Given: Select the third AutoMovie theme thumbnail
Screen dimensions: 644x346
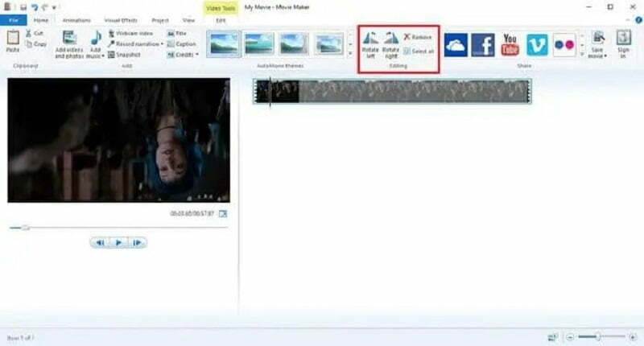Looking at the screenshot, I should click(x=294, y=43).
